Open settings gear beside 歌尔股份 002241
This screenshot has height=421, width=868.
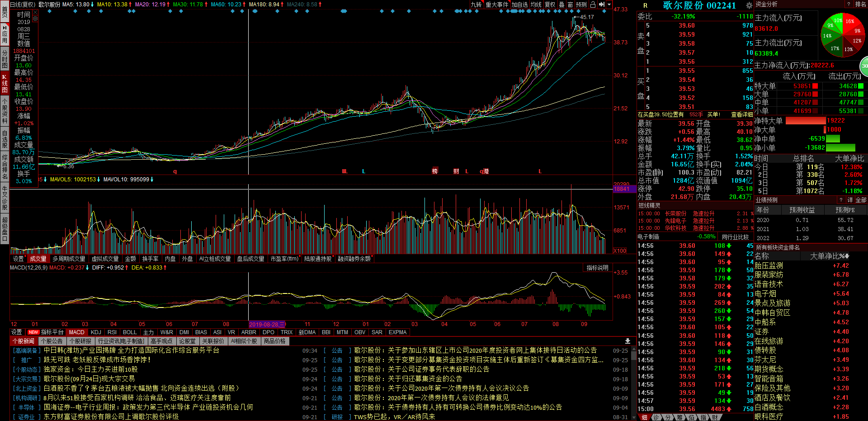[x=749, y=5]
